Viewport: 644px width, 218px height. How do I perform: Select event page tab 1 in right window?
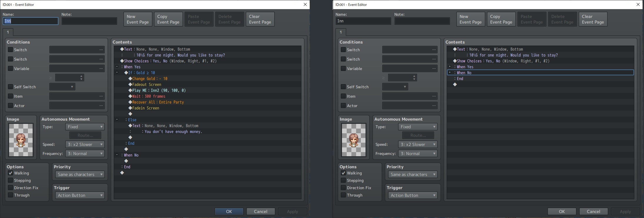pos(341,32)
